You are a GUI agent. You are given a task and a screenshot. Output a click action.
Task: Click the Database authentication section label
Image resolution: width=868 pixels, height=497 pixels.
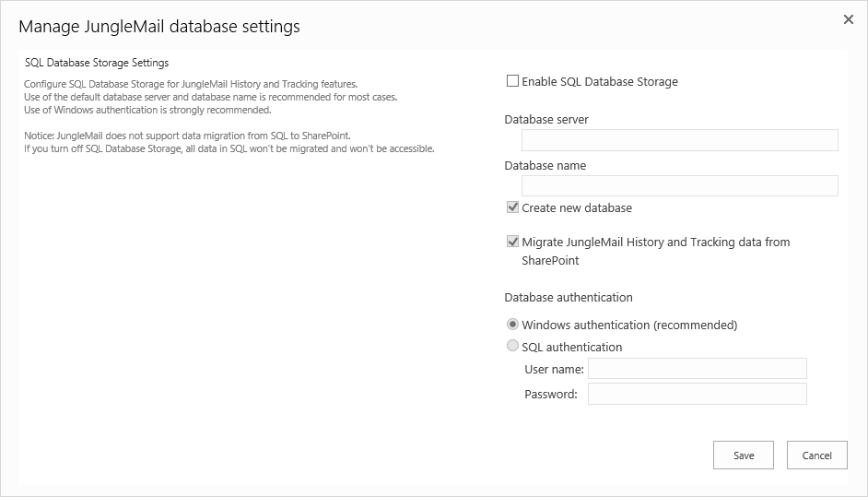[x=569, y=298]
